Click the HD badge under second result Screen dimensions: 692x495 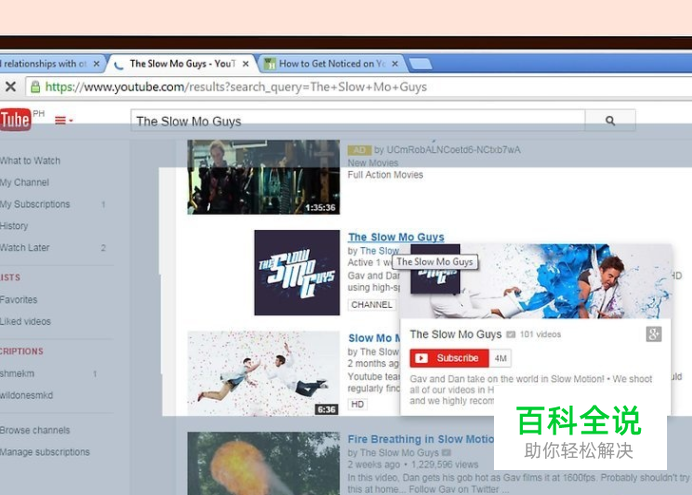(357, 404)
